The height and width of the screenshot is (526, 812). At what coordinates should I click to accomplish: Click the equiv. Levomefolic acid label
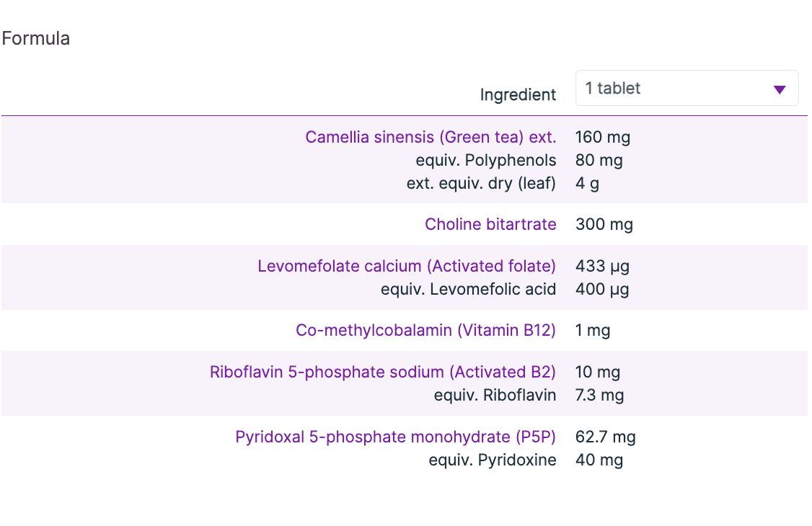pos(468,289)
